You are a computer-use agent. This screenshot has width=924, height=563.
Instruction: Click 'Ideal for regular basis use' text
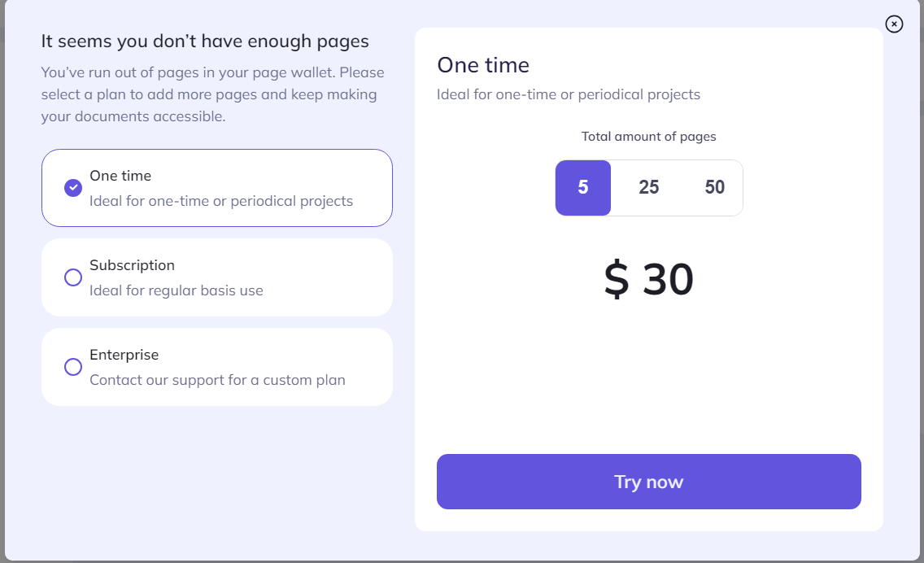[x=175, y=289]
